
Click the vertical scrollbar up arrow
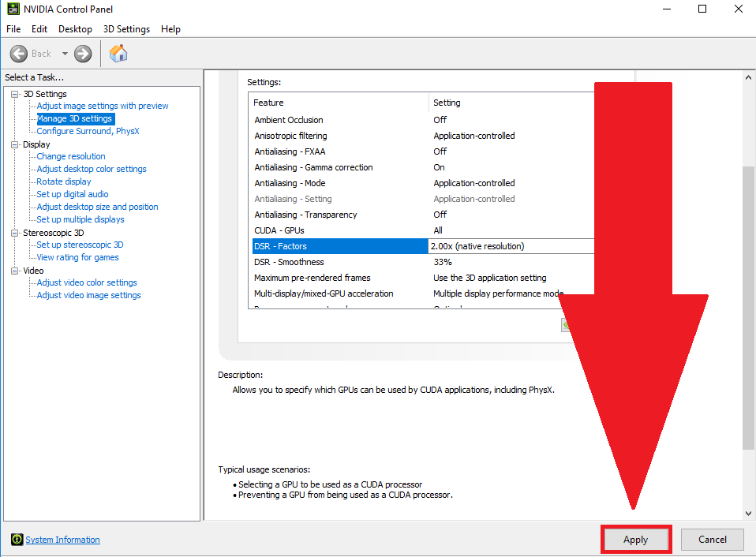(748, 77)
